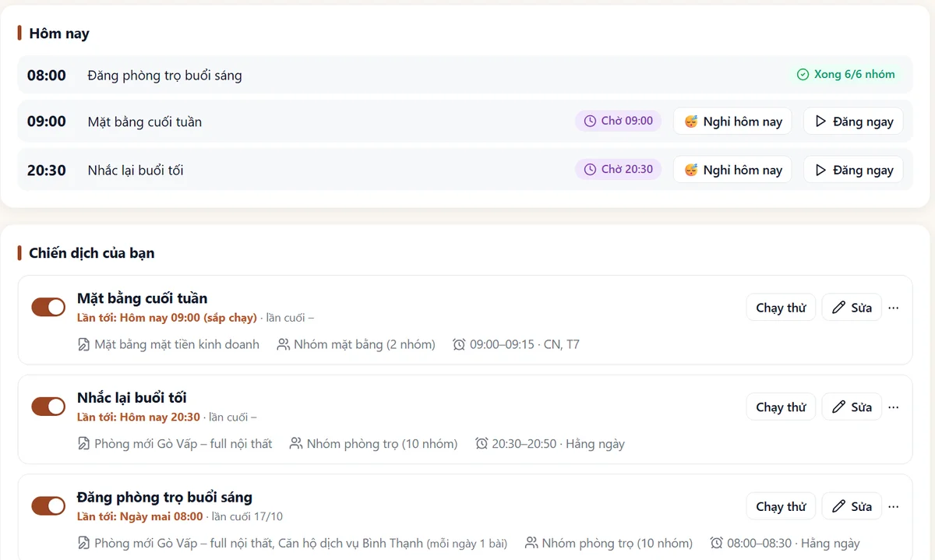Click Chạy thử for Mặt bằng cuối tuần

click(781, 308)
